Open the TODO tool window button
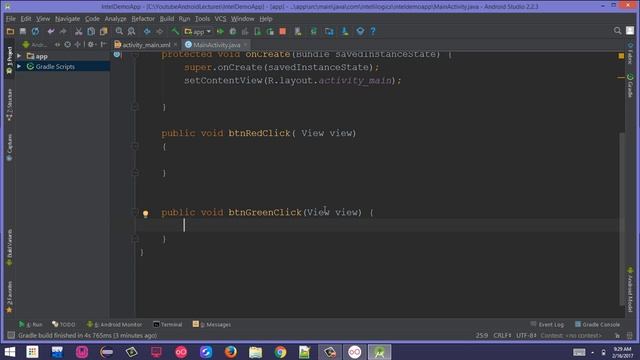Viewport: 640px width, 360px height. (64, 324)
